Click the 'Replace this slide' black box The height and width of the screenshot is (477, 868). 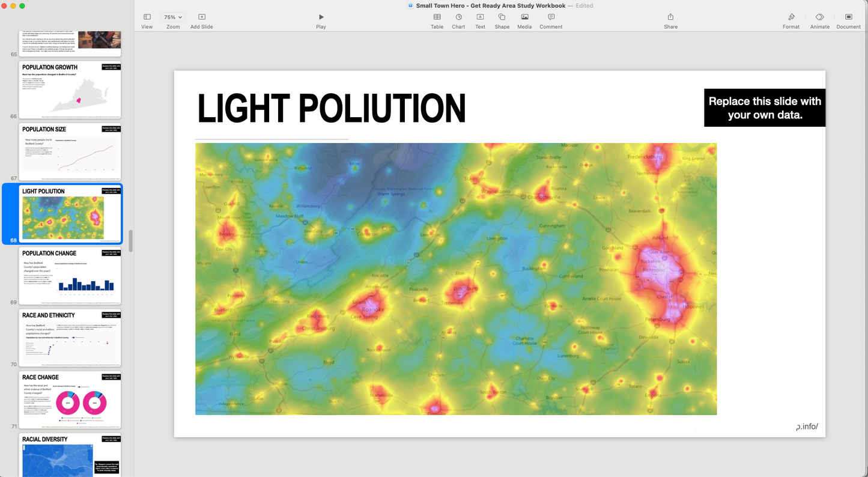(x=765, y=108)
